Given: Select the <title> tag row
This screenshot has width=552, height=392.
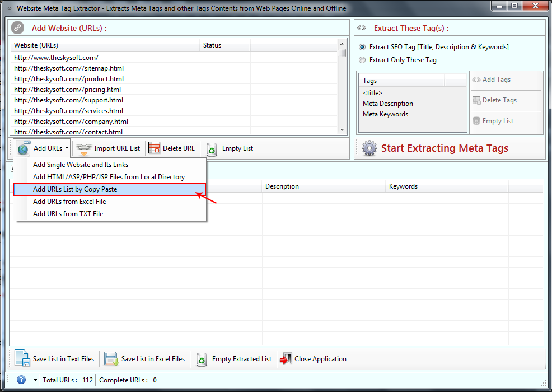Looking at the screenshot, I should (x=412, y=93).
